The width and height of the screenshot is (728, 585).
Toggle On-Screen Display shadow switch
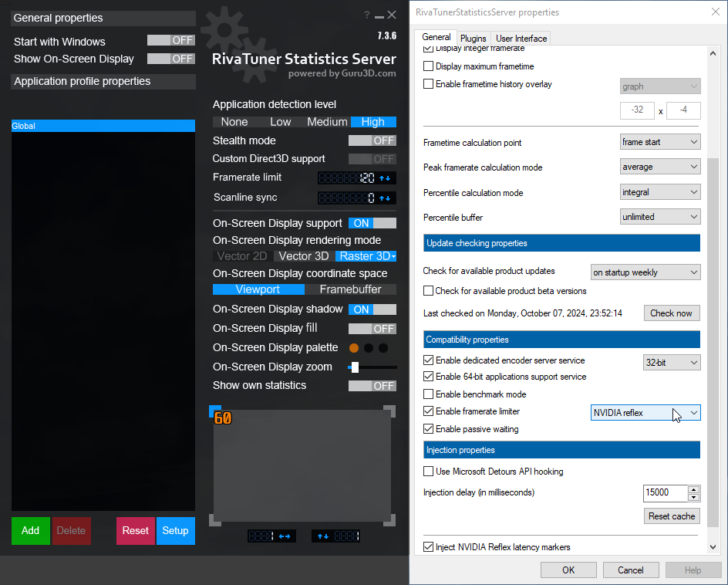372,309
